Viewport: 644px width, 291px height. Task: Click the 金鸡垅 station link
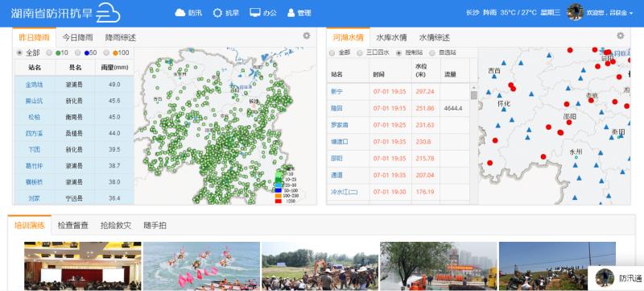34,85
